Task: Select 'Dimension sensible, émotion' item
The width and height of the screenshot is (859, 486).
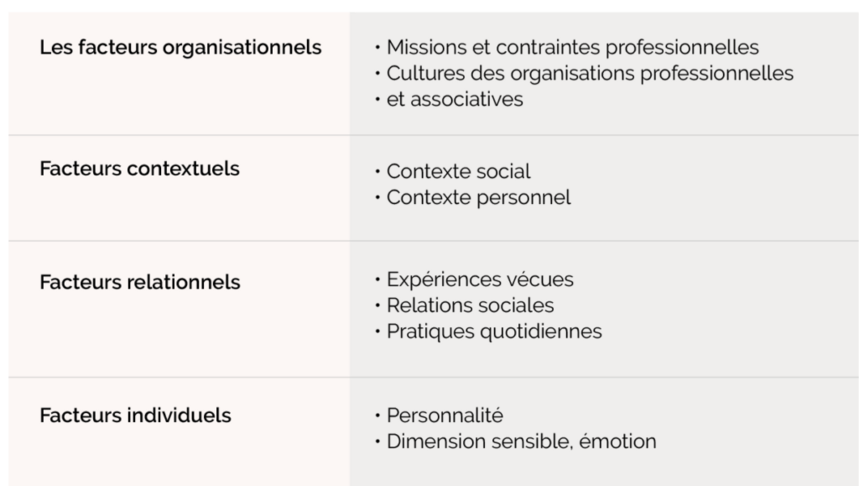Action: pos(522,442)
